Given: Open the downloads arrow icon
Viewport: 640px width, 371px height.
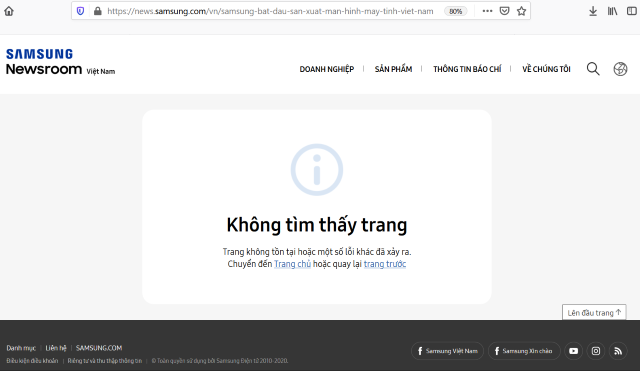Looking at the screenshot, I should tap(593, 11).
